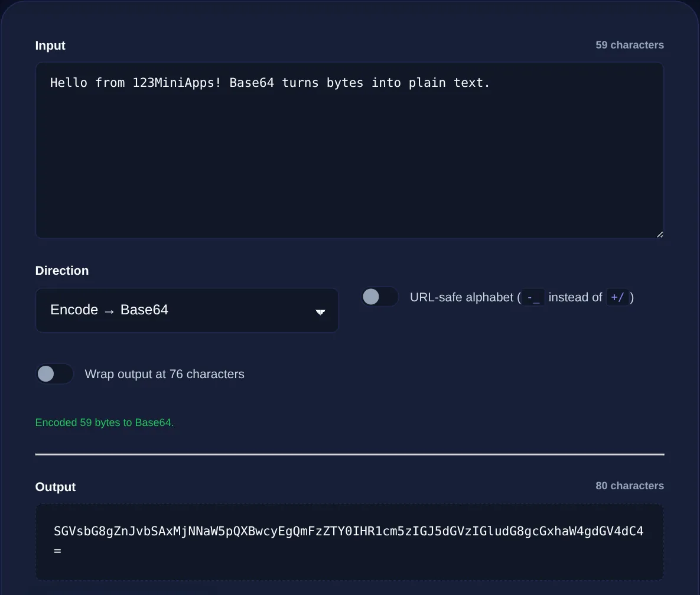The height and width of the screenshot is (595, 700).
Task: Click the input resize handle corner
Action: coord(659,234)
